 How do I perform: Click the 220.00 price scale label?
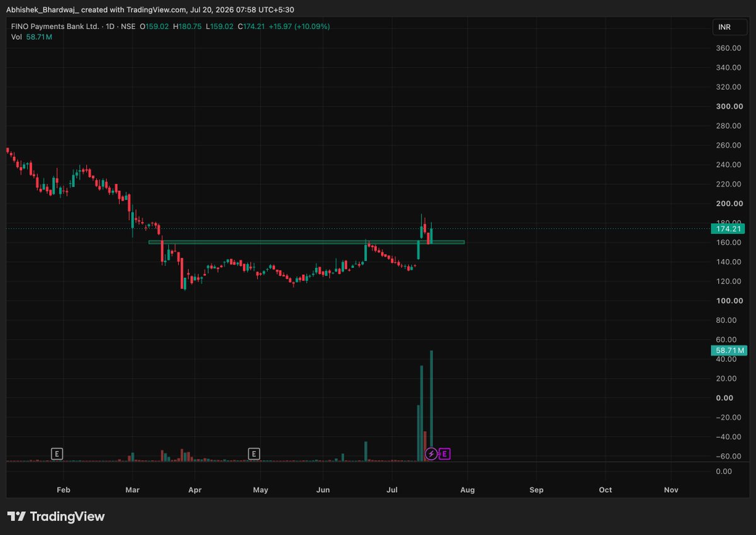pos(728,184)
